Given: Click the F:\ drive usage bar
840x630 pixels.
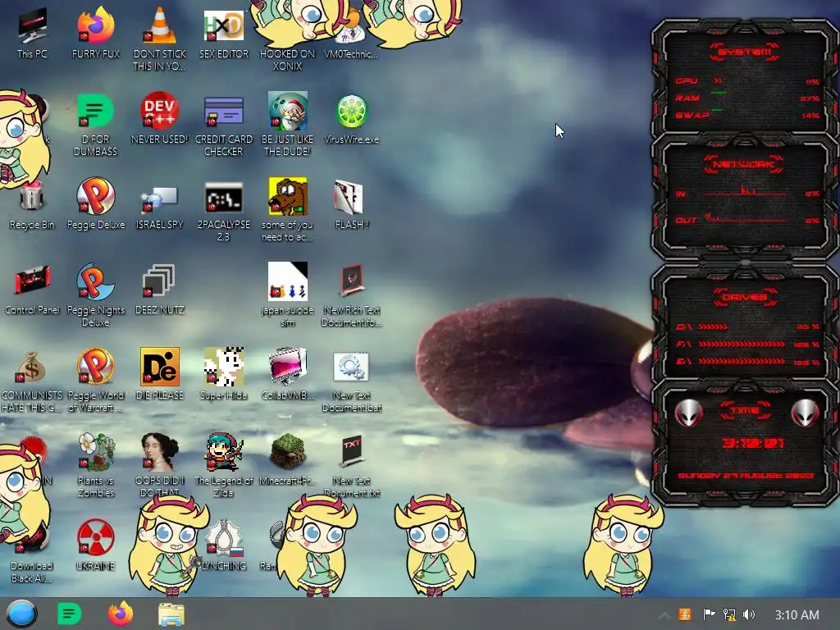Looking at the screenshot, I should pyautogui.click(x=742, y=345).
